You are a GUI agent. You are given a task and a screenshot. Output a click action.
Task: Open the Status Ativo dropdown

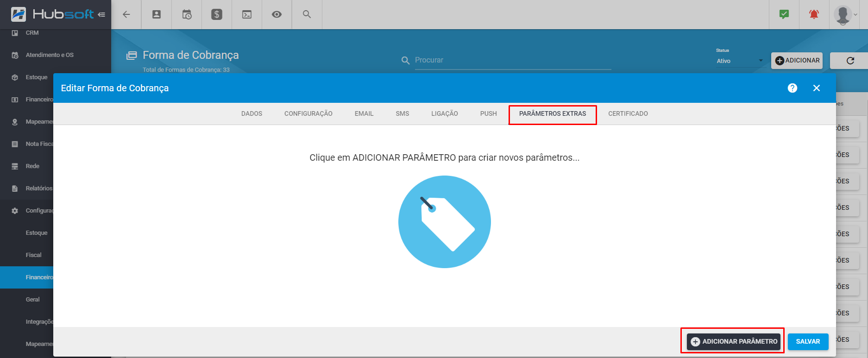[740, 61]
